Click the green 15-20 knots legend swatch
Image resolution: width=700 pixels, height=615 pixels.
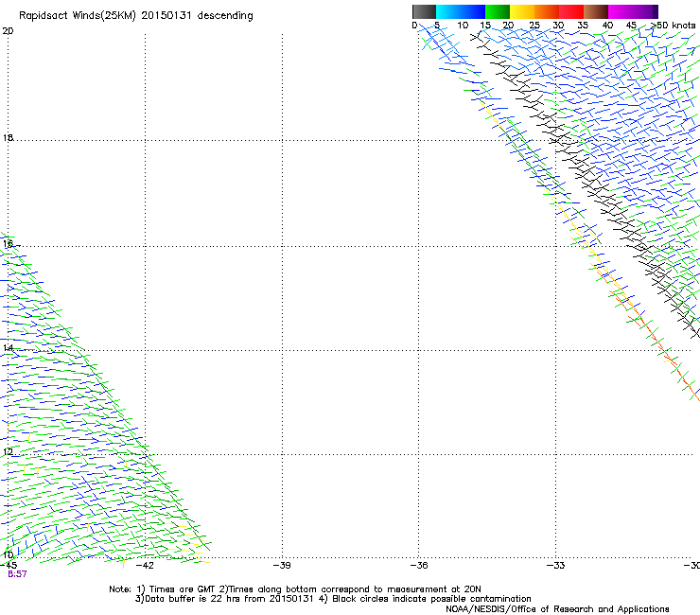pyautogui.click(x=498, y=11)
